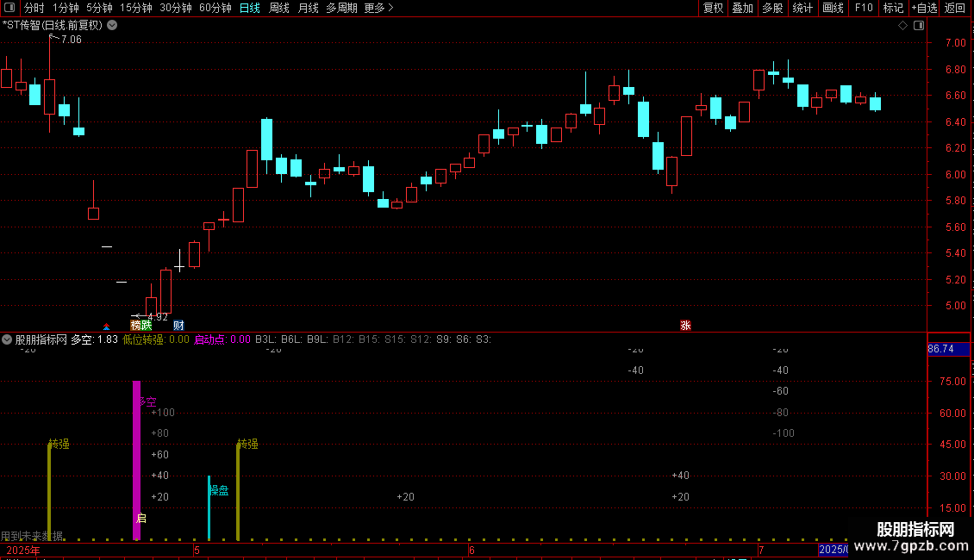974x560 pixels.
Task: Toggle the left sidebar panel icon
Action: [9, 8]
